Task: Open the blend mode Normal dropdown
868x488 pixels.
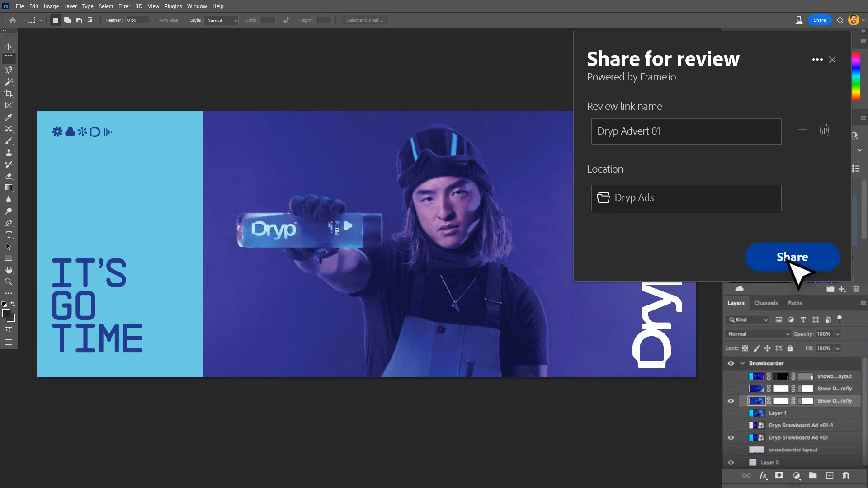Action: tap(758, 334)
